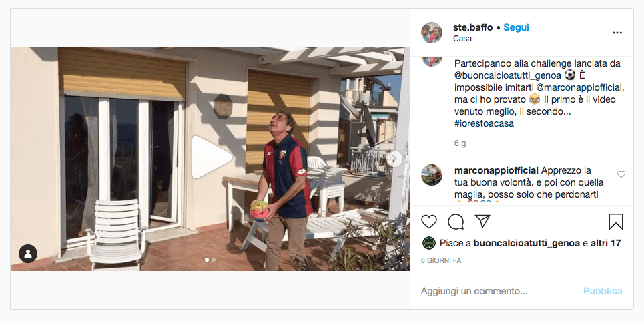Open the comment bubble icon

pyautogui.click(x=456, y=222)
